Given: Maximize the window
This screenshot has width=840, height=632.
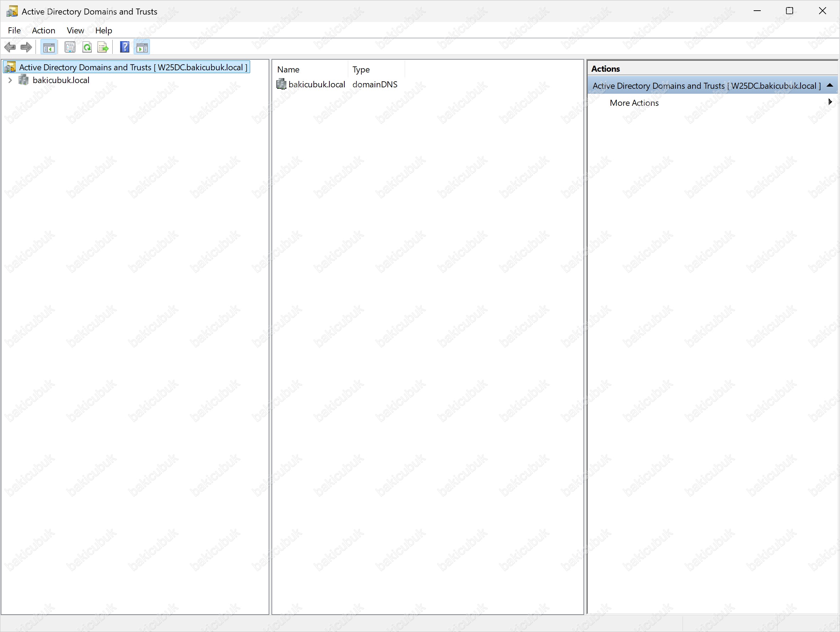Looking at the screenshot, I should coord(789,11).
